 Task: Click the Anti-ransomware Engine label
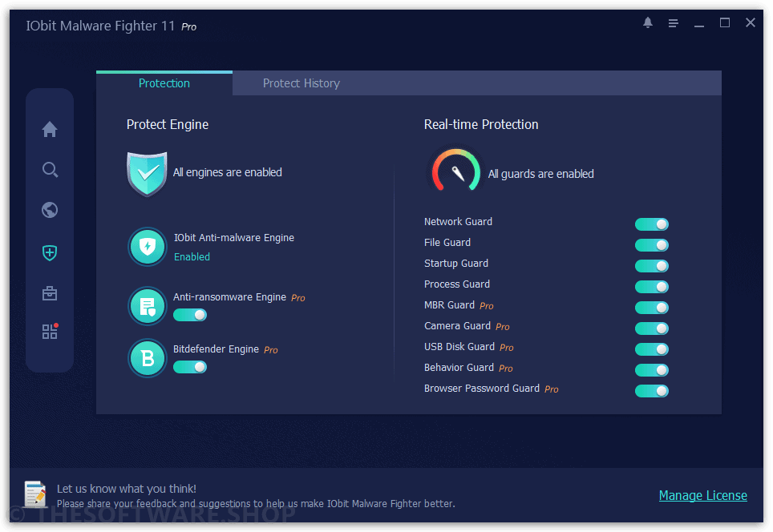click(x=229, y=297)
